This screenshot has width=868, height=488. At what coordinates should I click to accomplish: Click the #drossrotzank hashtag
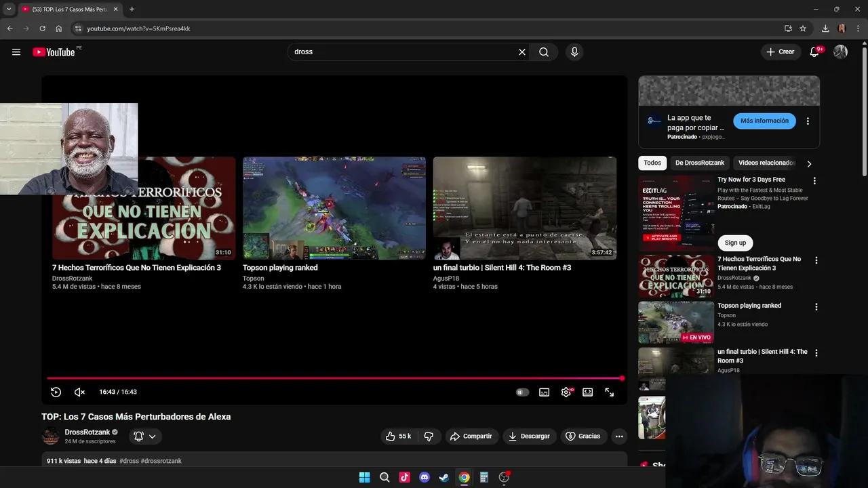click(x=161, y=461)
